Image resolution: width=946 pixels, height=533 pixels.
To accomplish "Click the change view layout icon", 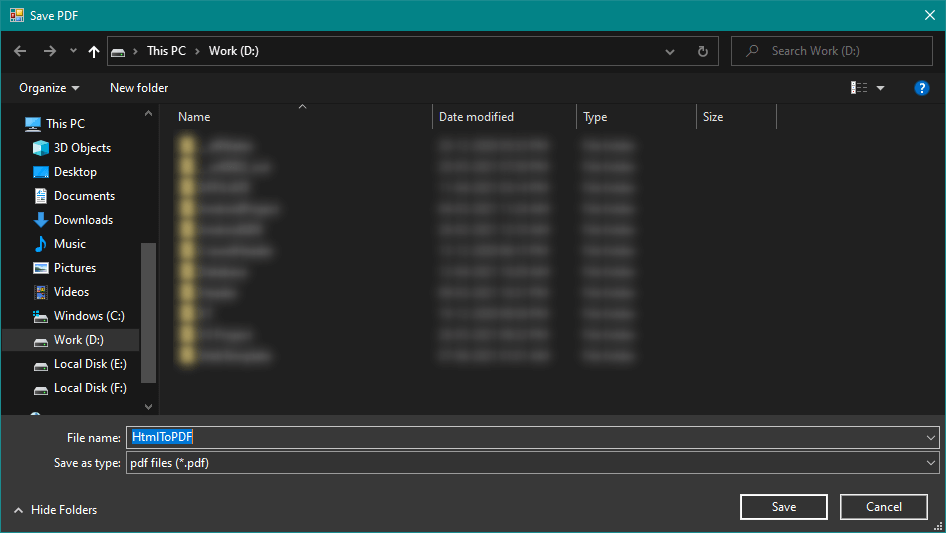I will (x=859, y=88).
